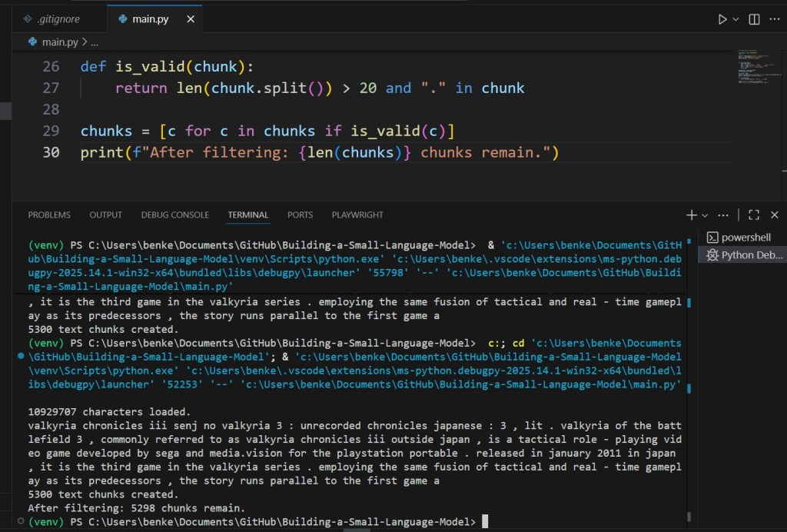Split the editor to the right
Image resolution: width=787 pixels, height=532 pixels.
point(754,19)
